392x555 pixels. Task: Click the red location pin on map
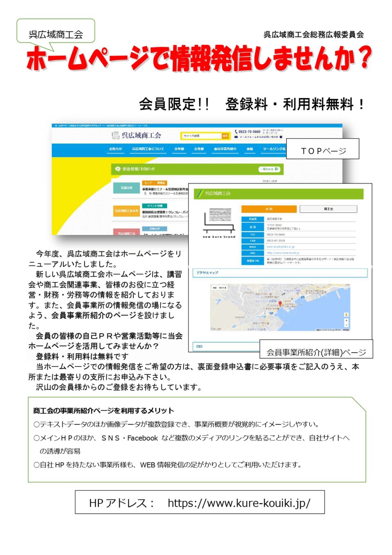click(280, 304)
